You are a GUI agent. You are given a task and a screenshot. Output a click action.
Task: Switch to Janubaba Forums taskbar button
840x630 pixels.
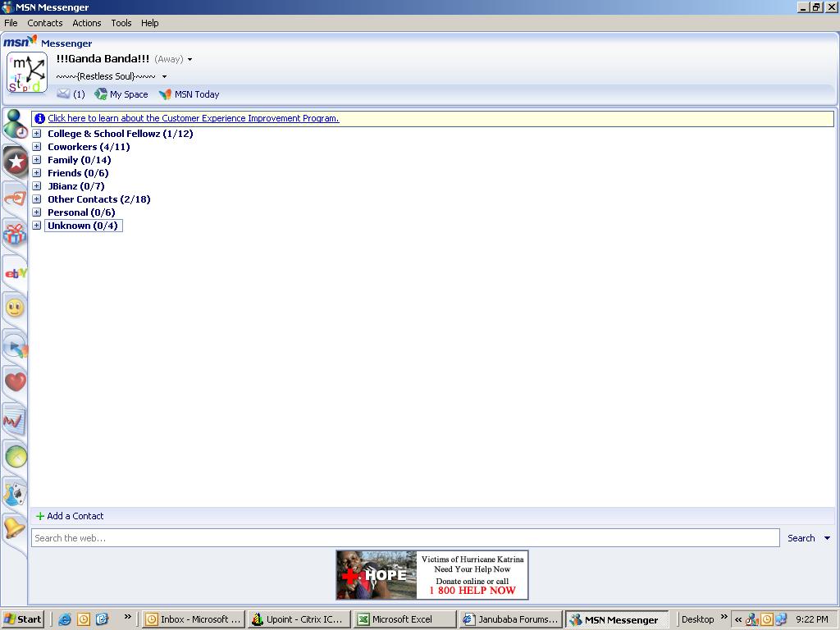(510, 619)
